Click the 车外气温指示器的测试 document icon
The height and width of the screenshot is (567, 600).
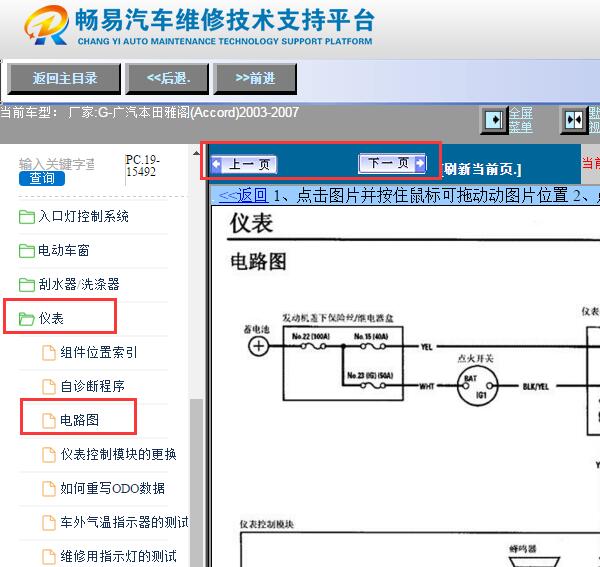(x=49, y=522)
